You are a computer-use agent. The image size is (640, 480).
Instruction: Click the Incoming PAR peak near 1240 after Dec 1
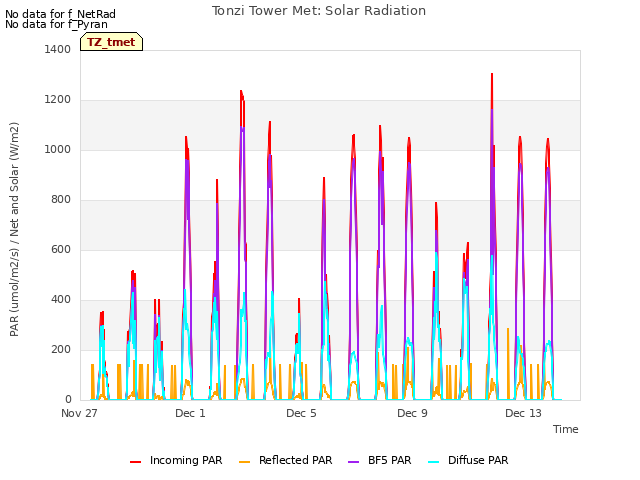241,91
